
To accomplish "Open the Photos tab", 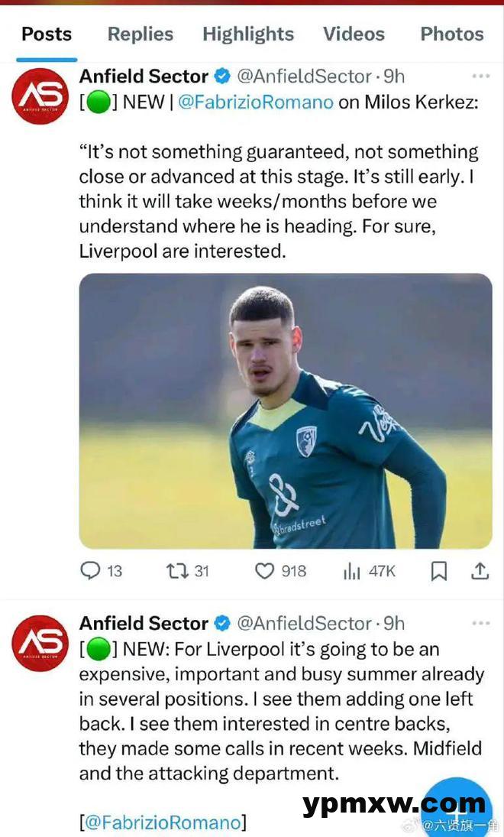I will 452,34.
